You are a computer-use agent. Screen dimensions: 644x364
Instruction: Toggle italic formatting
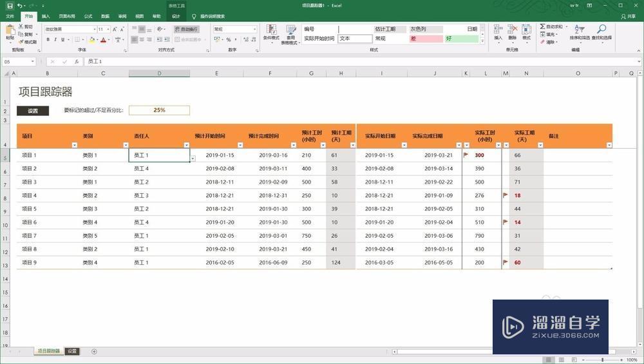55,40
